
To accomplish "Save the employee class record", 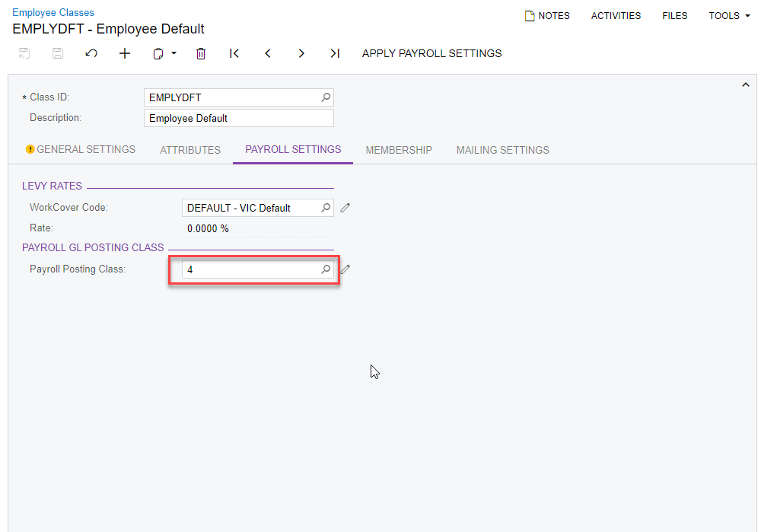I will click(57, 53).
